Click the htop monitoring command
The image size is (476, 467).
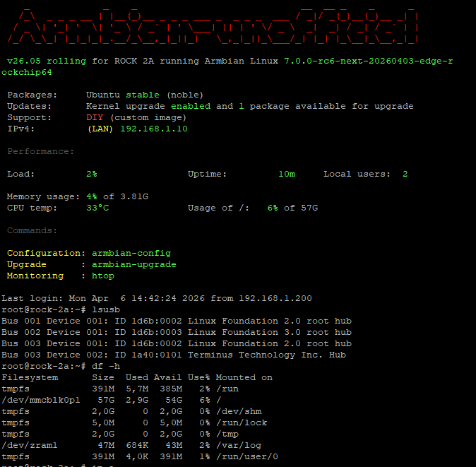coord(103,276)
